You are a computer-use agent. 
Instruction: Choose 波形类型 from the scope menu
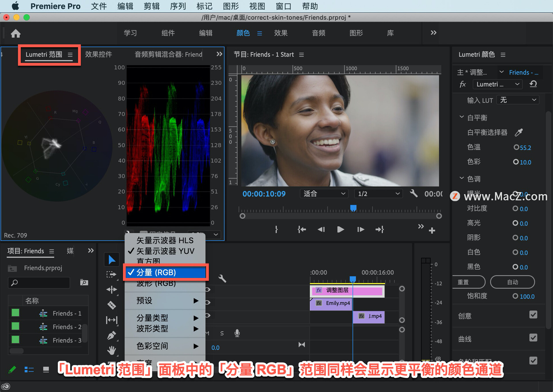(x=152, y=329)
